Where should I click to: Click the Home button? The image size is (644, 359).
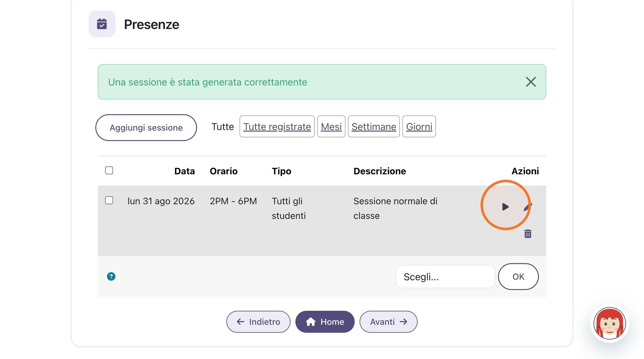[x=325, y=322]
